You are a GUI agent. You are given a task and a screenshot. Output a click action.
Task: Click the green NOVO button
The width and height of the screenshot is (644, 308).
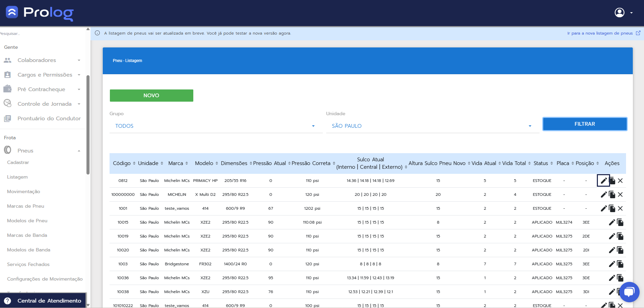point(151,96)
